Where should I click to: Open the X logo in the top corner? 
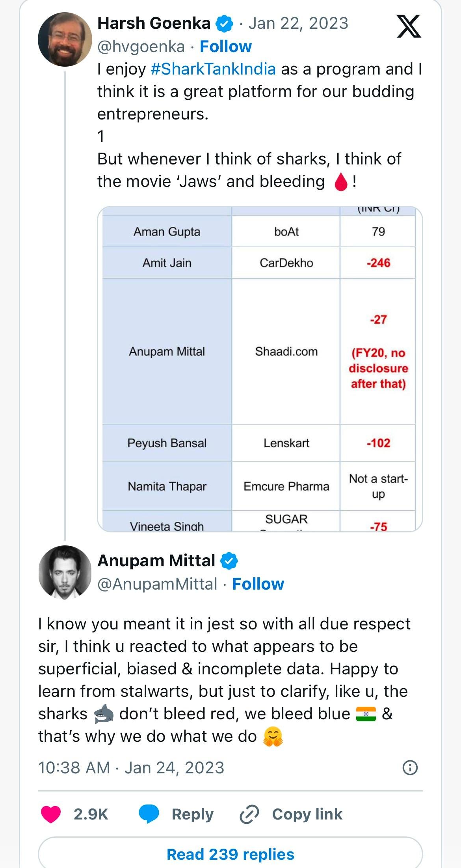pos(409,26)
